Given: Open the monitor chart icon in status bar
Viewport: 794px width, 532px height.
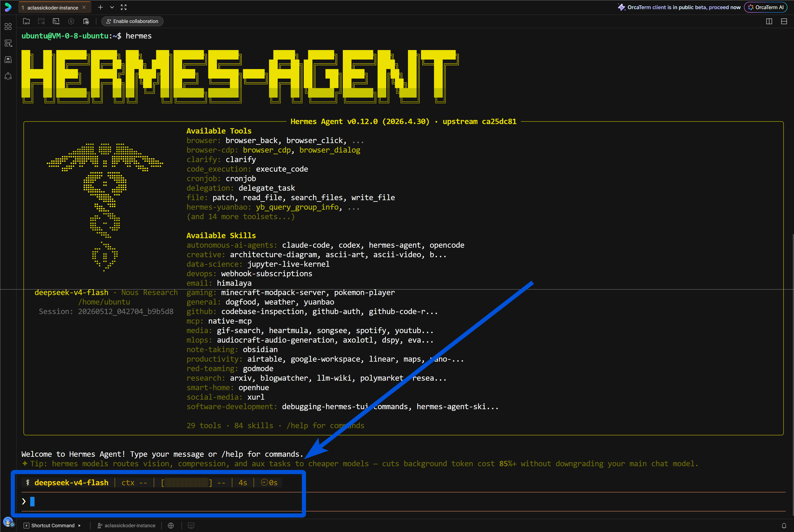Looking at the screenshot, I should click(x=191, y=526).
